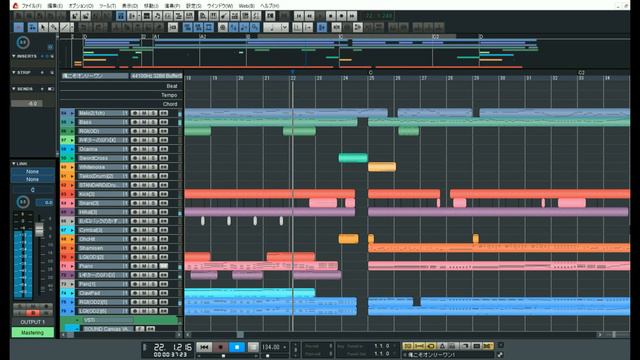The image size is (640, 360).
Task: Expand the Shamisen track lane
Action: point(72,248)
